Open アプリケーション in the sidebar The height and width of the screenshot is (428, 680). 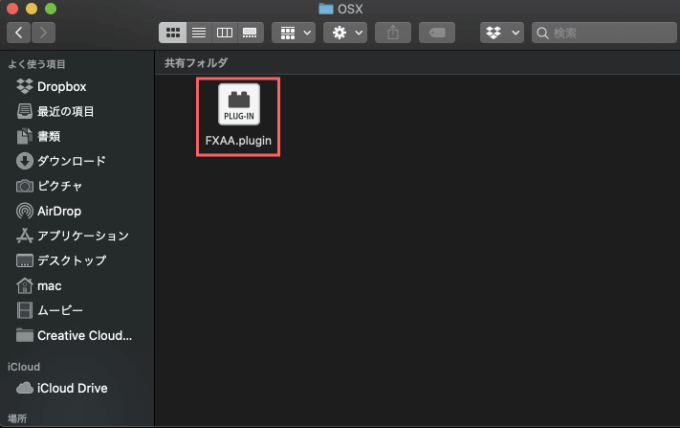(77, 235)
